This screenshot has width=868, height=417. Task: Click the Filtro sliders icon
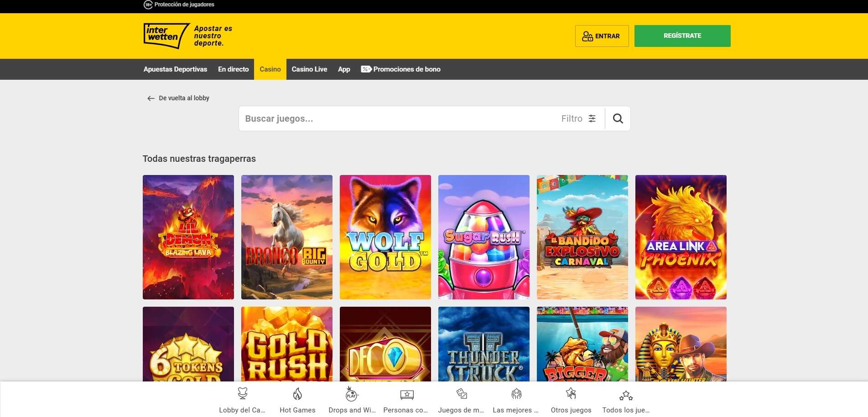(x=592, y=118)
